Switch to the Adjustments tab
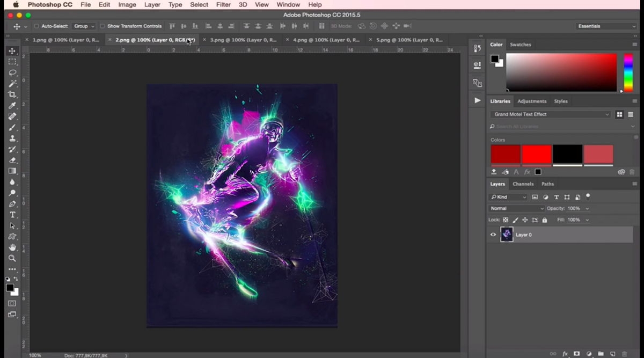Viewport: 644px width, 358px height. [x=532, y=101]
